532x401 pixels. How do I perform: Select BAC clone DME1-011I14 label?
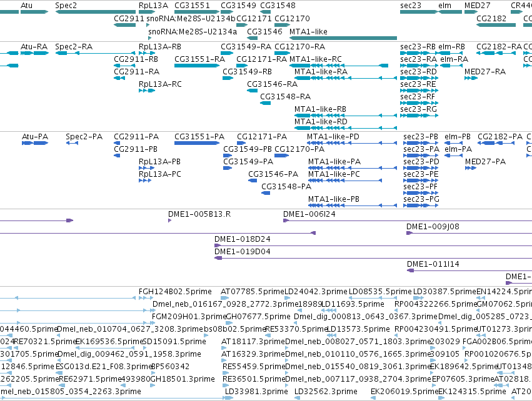433,264
